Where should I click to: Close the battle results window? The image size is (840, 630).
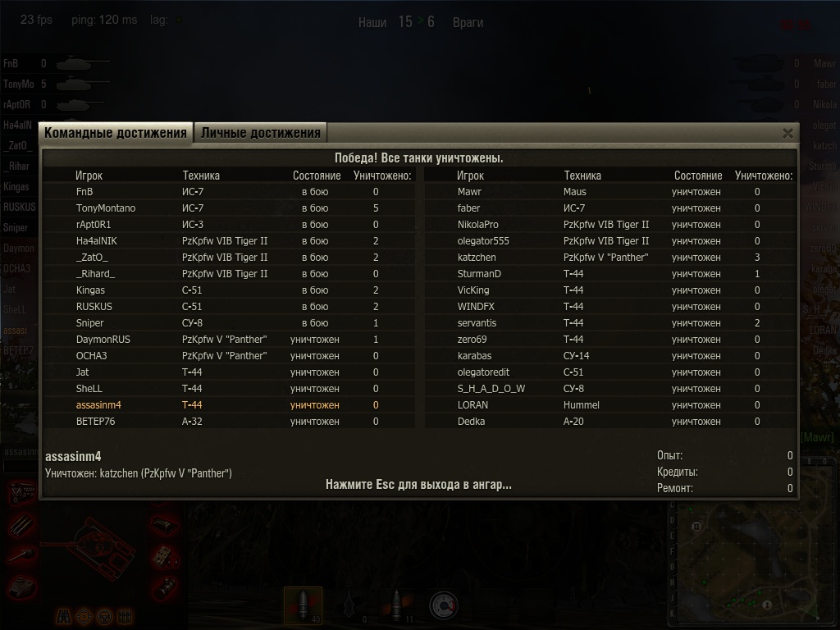click(x=787, y=134)
